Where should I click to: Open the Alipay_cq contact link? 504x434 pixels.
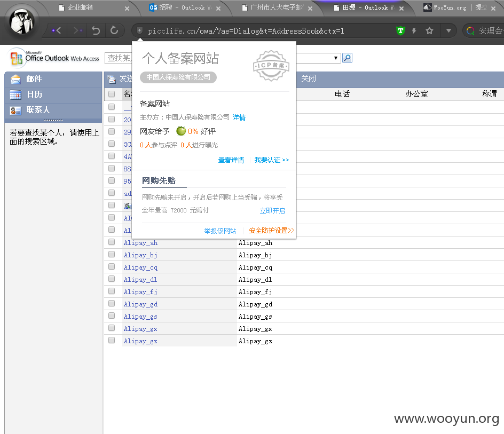pyautogui.click(x=140, y=267)
